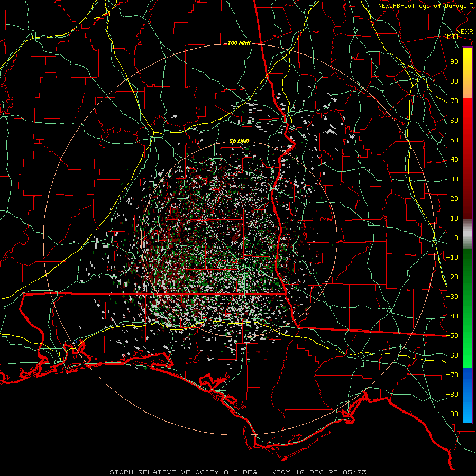Click the "-80" value on the velocity scale
The height and width of the screenshot is (476, 476).
(x=452, y=395)
